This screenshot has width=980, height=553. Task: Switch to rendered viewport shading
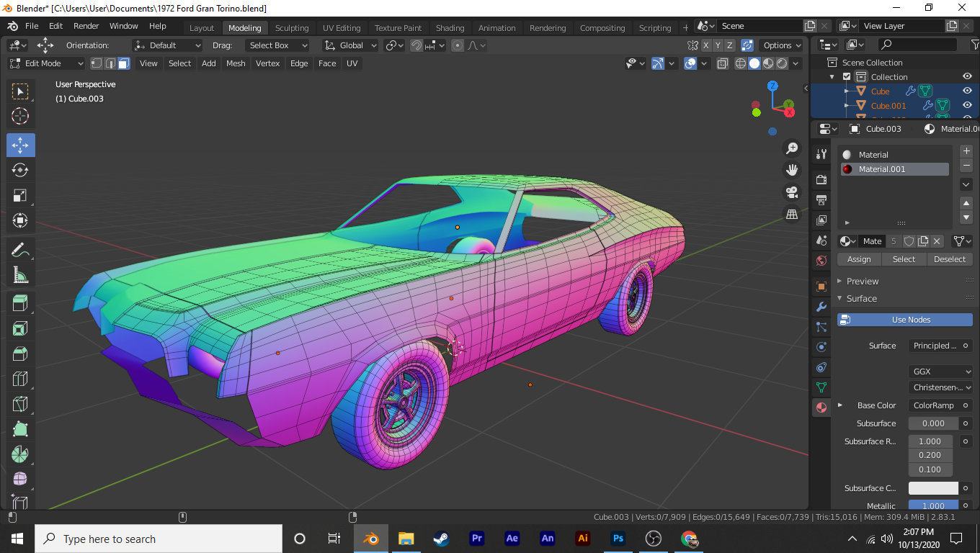point(782,63)
